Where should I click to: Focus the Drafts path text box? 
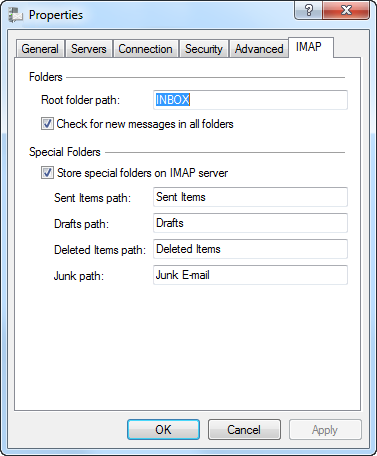250,223
